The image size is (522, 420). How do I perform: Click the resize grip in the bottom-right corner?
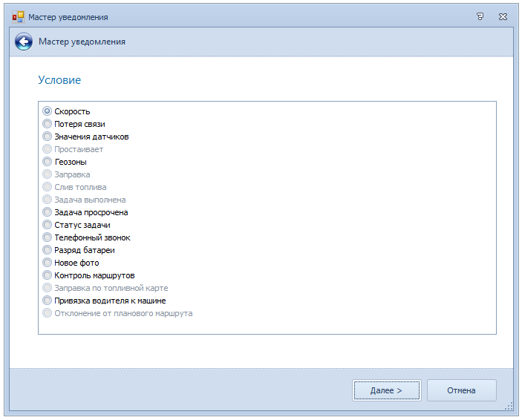(x=509, y=406)
